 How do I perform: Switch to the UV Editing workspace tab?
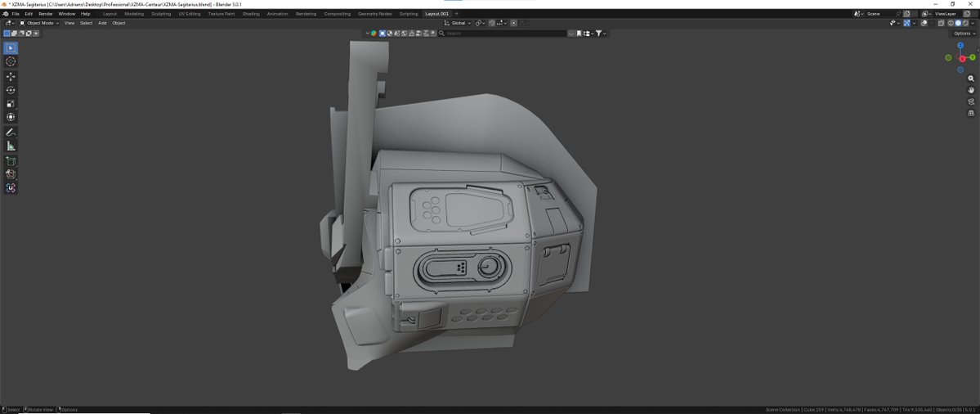[x=190, y=14]
